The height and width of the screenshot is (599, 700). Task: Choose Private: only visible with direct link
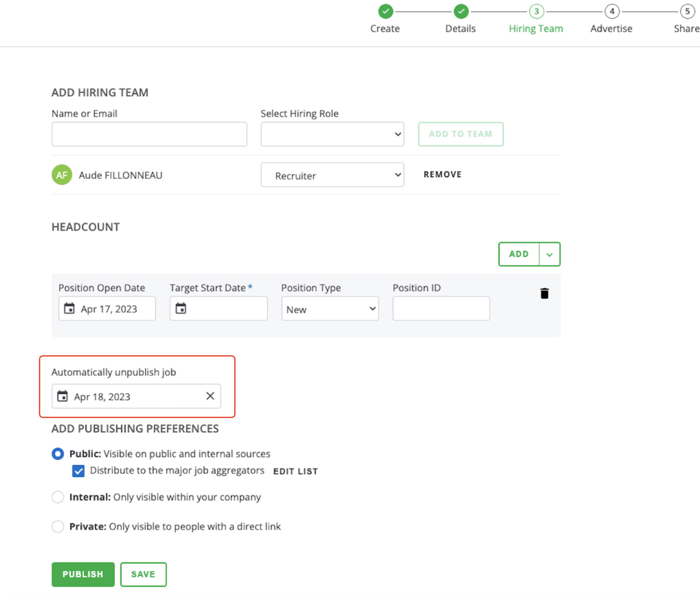point(58,526)
